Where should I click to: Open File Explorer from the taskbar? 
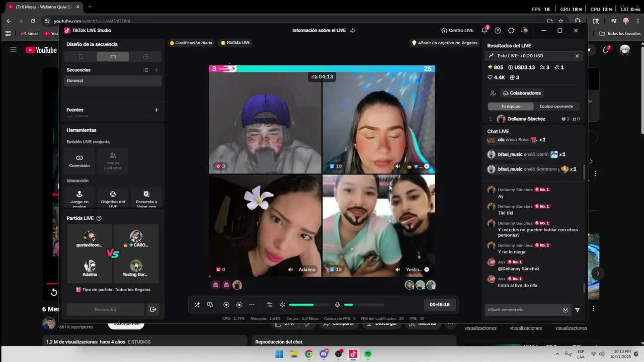[294, 354]
